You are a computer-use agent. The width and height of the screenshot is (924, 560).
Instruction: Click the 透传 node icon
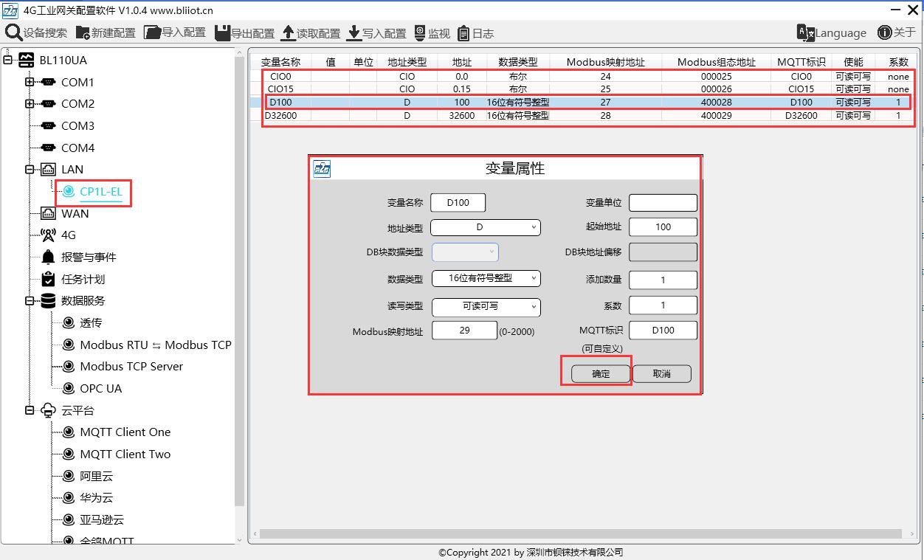coord(69,322)
